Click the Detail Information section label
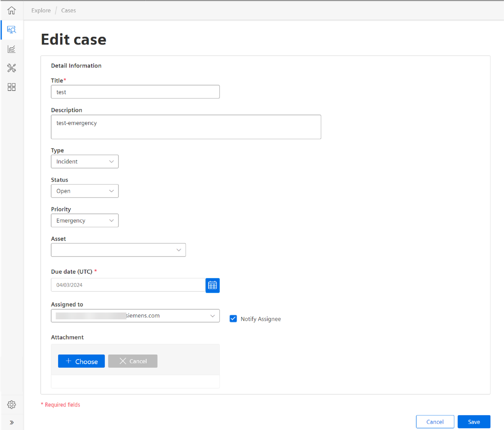Image resolution: width=504 pixels, height=430 pixels. click(76, 66)
